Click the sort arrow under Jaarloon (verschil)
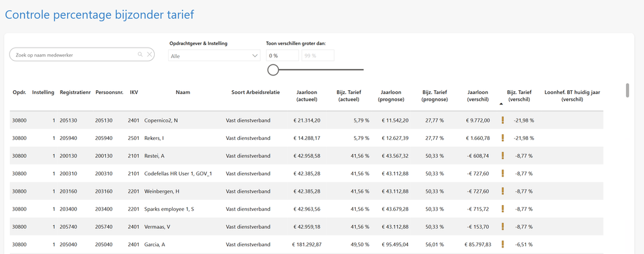This screenshot has height=254, width=644. tap(501, 104)
